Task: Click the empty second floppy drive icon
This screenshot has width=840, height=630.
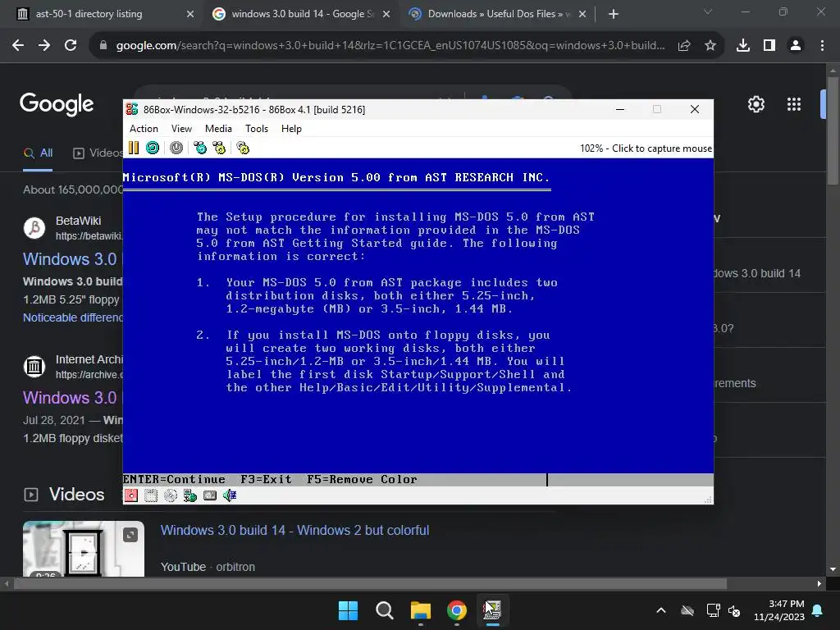Action: coord(151,495)
